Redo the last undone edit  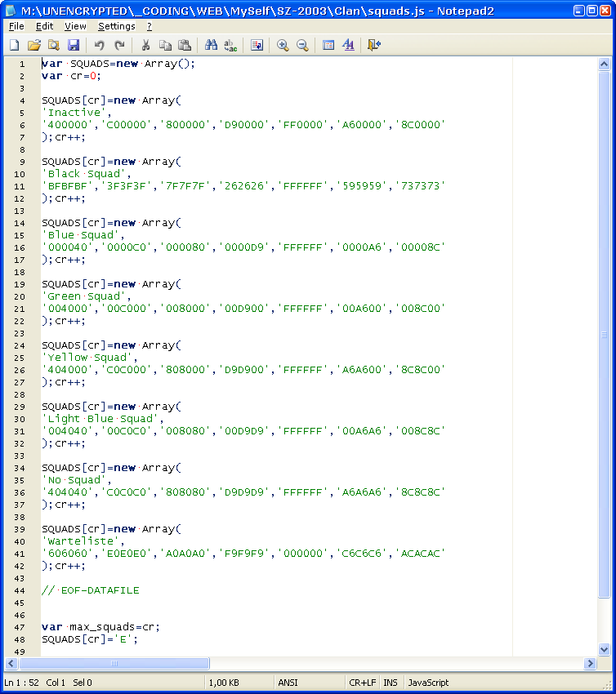[x=119, y=45]
